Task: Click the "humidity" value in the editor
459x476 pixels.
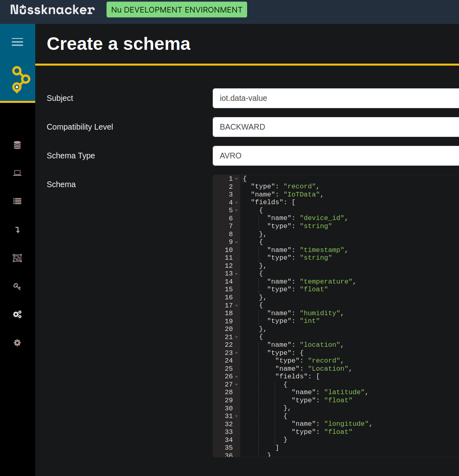Action: click(320, 313)
